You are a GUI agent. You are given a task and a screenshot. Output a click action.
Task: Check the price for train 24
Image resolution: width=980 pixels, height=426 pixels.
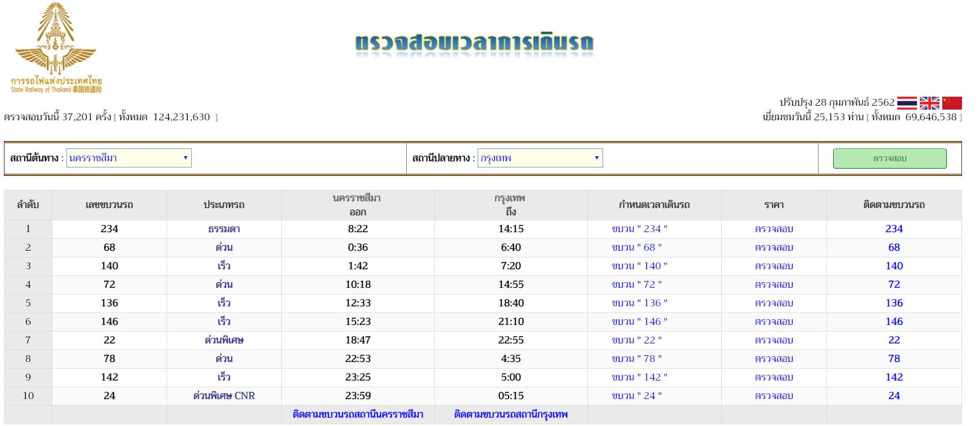pyautogui.click(x=774, y=396)
